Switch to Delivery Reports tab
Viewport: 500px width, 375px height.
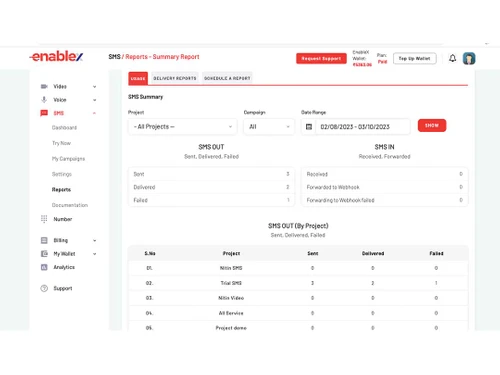[175, 78]
